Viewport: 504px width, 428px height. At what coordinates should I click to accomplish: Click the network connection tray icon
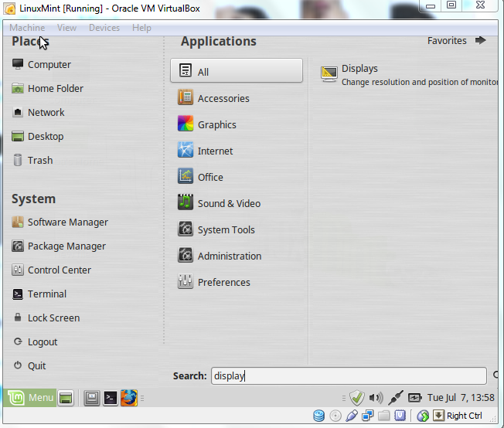[x=396, y=398]
